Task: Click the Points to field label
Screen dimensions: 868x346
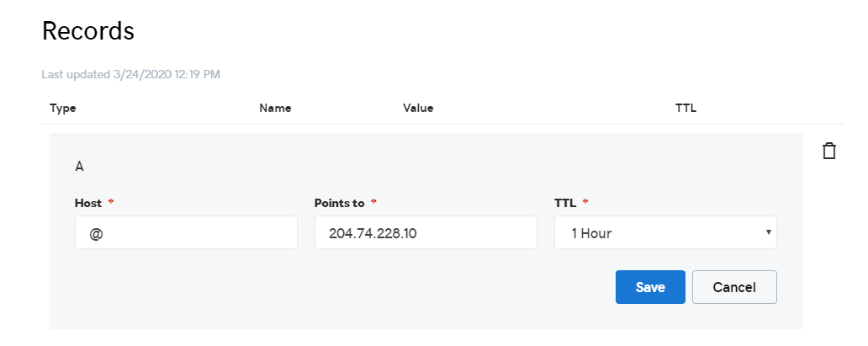Action: tap(339, 203)
